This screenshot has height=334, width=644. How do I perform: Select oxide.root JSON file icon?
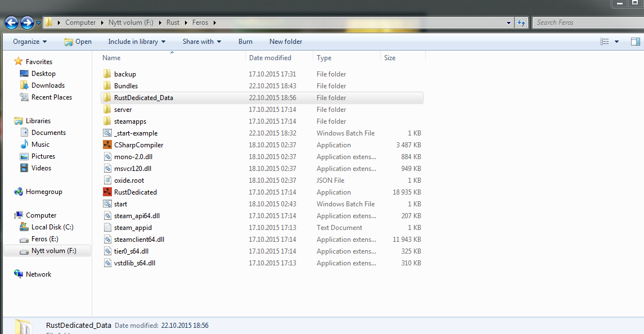pyautogui.click(x=107, y=180)
